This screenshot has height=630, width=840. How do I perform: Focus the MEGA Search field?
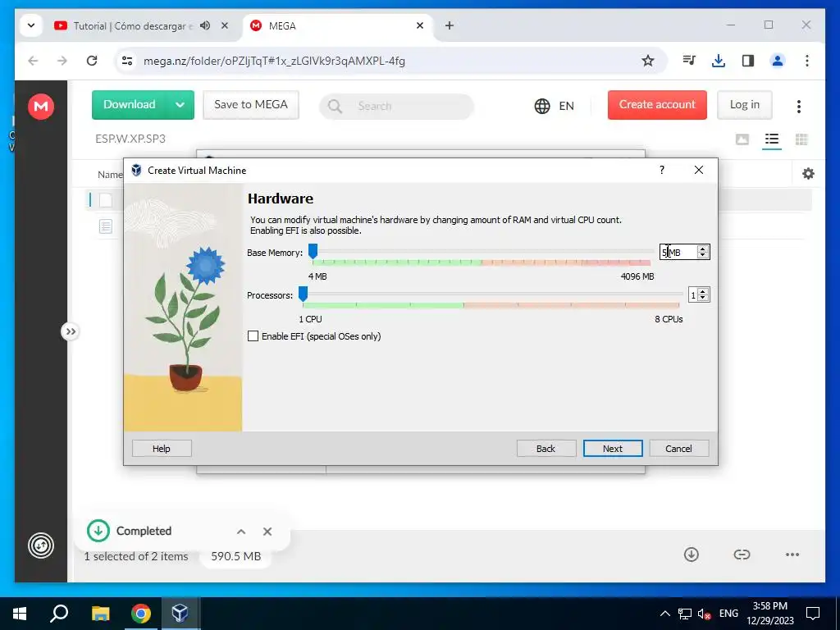[397, 106]
